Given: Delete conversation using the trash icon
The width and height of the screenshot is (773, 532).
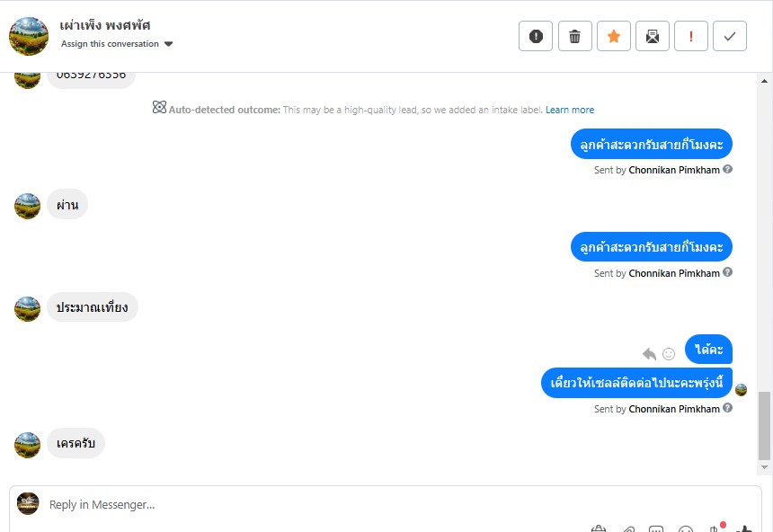Looking at the screenshot, I should click(x=575, y=36).
